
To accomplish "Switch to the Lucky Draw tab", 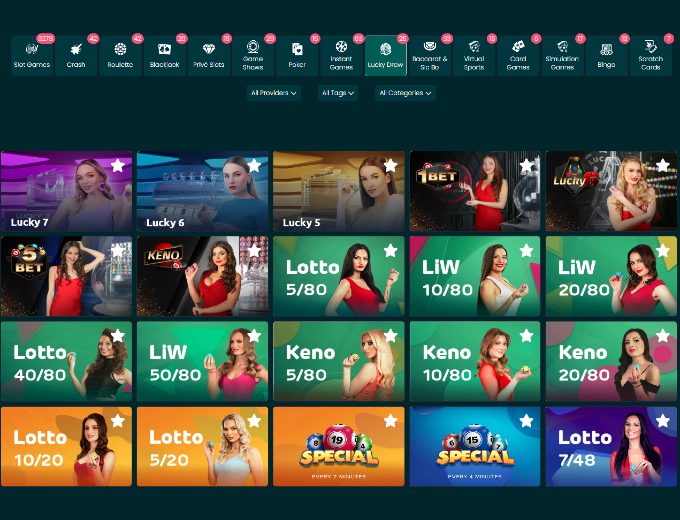I will pyautogui.click(x=386, y=56).
